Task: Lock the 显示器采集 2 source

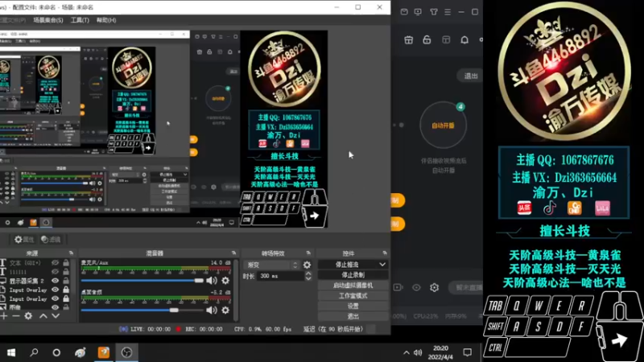Action: click(66, 281)
